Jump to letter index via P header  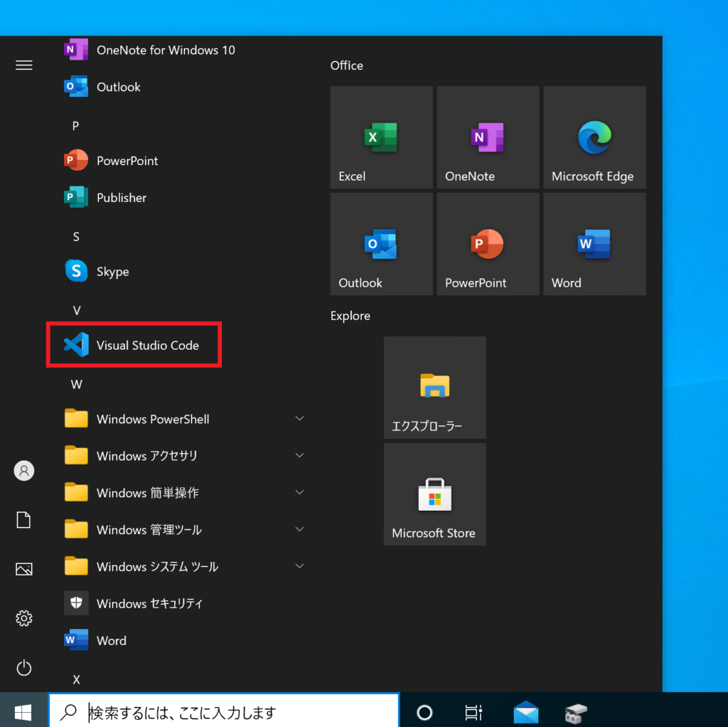75,126
